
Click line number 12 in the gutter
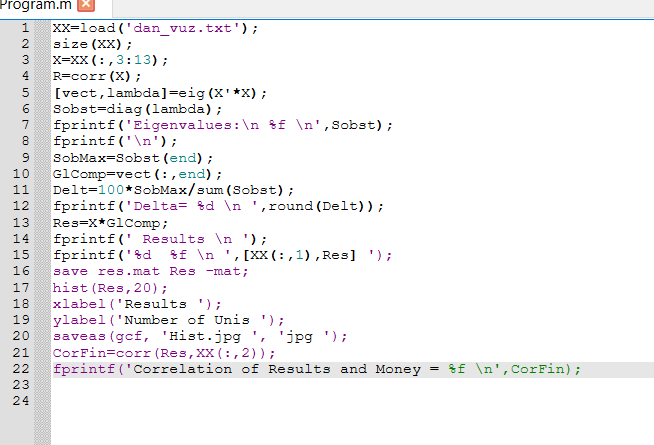click(20, 206)
